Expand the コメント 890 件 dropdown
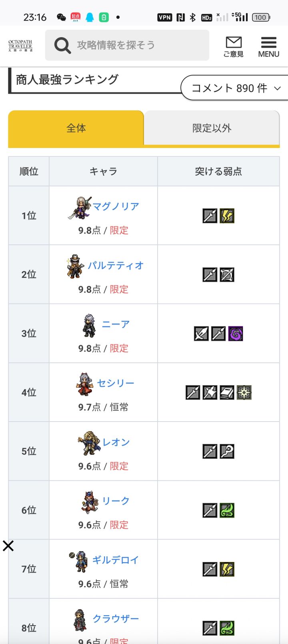288x644 pixels. click(236, 88)
